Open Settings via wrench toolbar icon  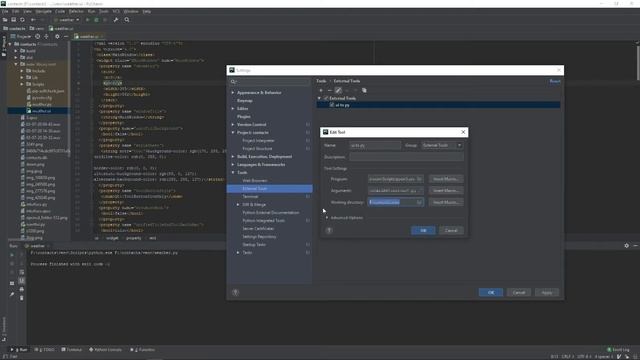116,20
